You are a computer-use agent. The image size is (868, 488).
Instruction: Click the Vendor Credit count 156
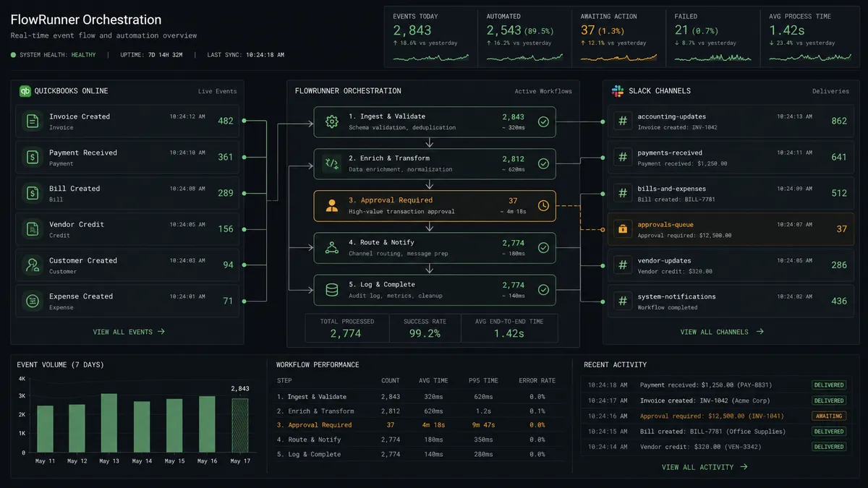point(226,228)
